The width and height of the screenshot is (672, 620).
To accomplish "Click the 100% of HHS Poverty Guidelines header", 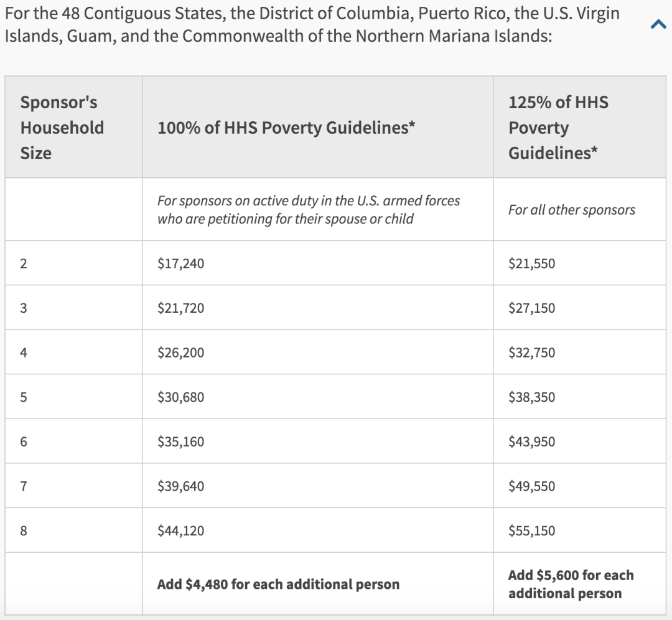I will point(286,127).
